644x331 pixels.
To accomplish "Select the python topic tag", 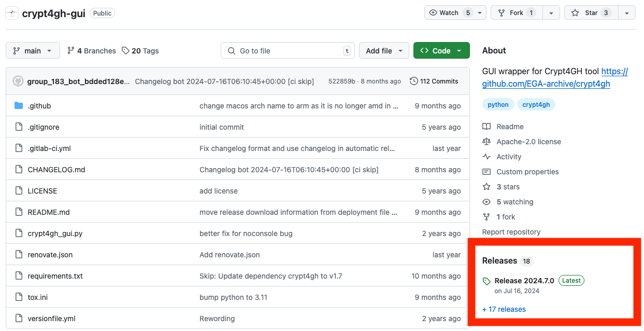I will [498, 105].
